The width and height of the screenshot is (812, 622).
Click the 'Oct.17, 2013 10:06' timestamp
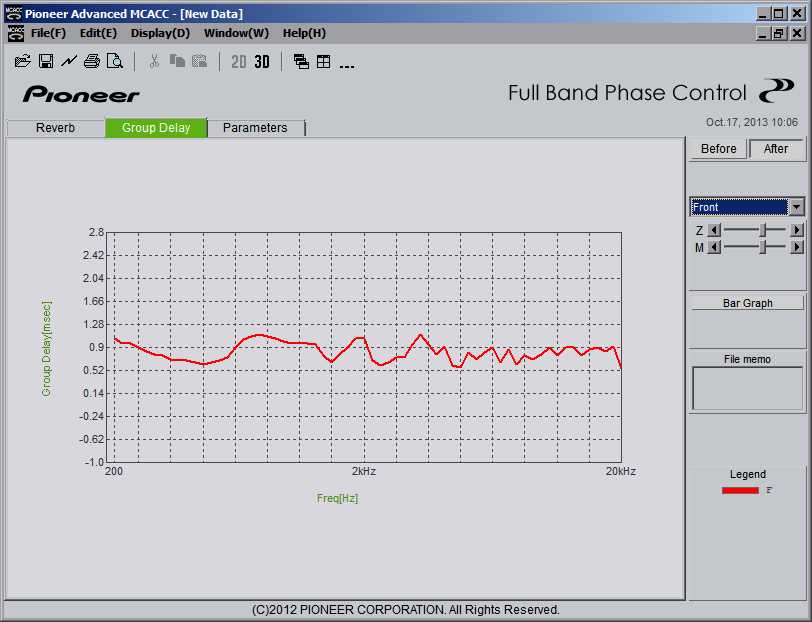[x=751, y=122]
